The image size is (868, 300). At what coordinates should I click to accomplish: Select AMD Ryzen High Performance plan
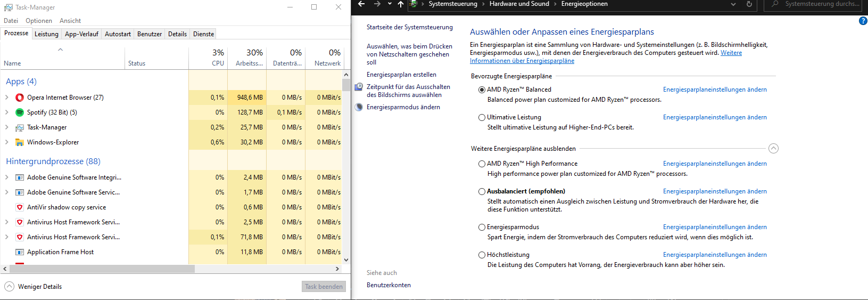tap(482, 164)
